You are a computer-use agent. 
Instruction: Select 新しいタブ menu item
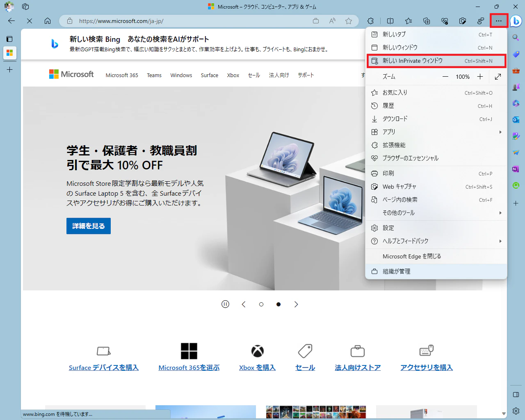coord(436,34)
